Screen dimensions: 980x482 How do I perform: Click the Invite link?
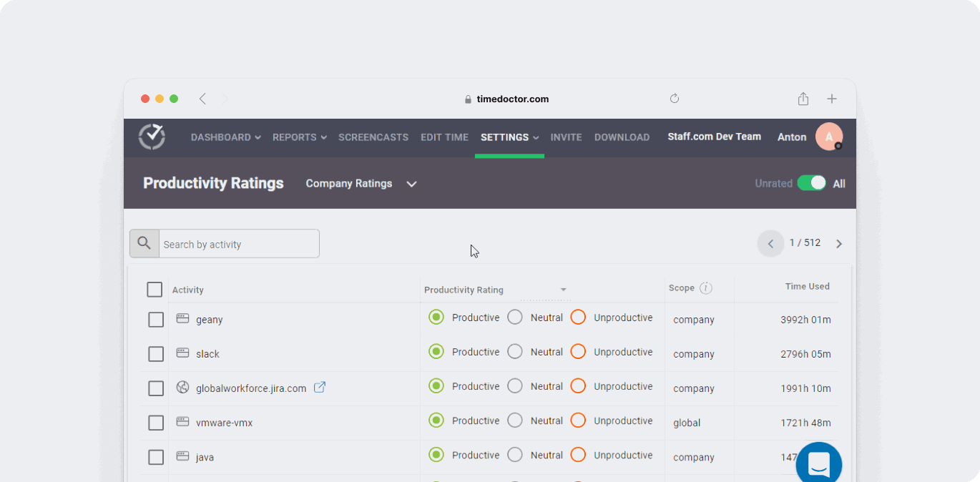tap(566, 137)
